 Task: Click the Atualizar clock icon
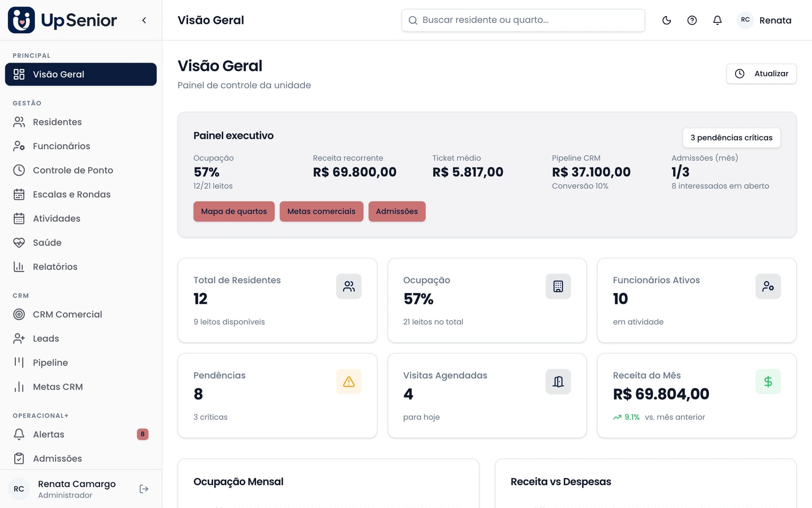coord(740,74)
